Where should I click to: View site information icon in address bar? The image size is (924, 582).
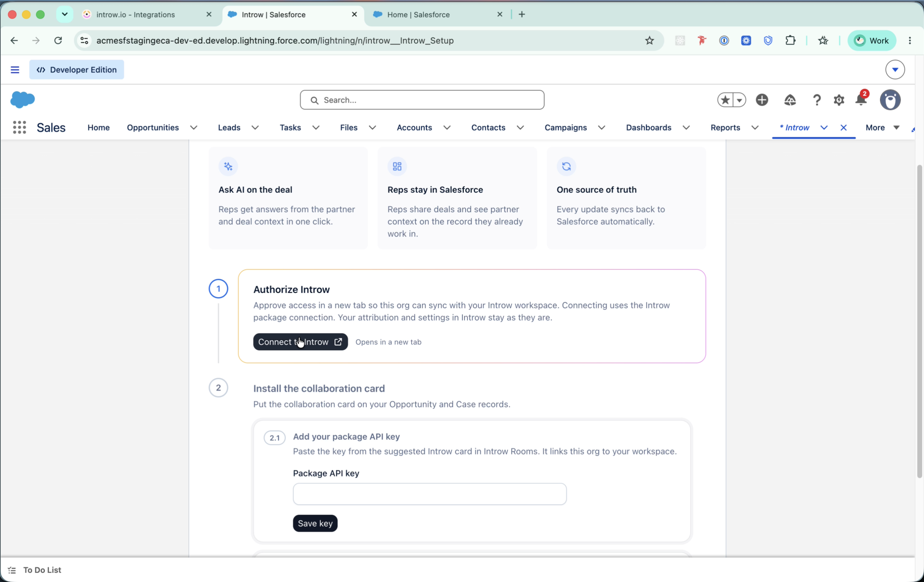click(x=84, y=40)
